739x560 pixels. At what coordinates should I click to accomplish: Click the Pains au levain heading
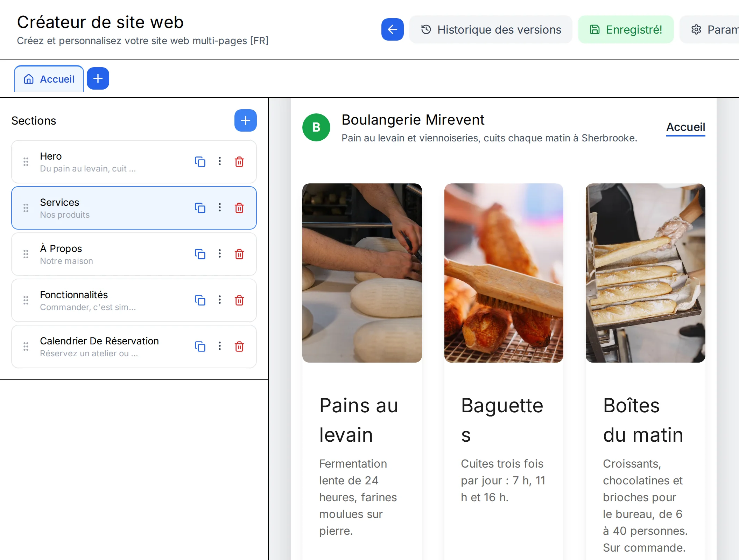point(359,420)
